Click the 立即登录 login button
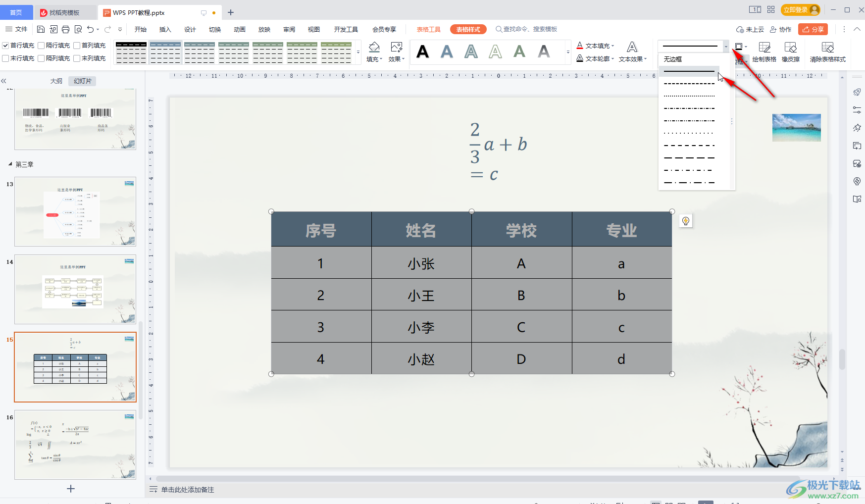The height and width of the screenshot is (504, 865). click(x=800, y=9)
